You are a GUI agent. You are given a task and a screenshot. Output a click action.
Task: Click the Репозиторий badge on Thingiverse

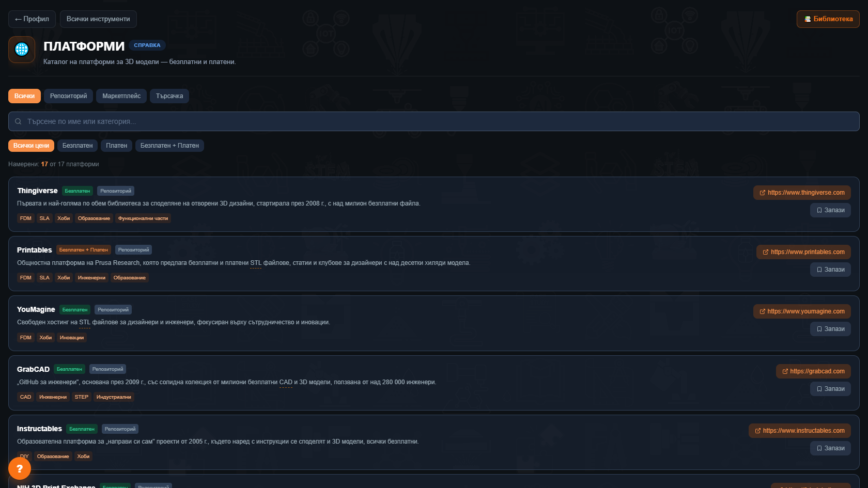point(116,191)
